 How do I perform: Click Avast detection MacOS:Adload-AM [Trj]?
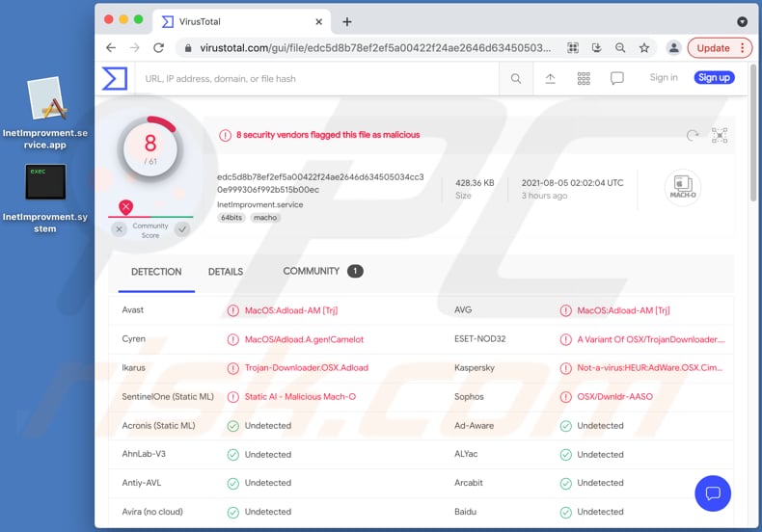(291, 310)
